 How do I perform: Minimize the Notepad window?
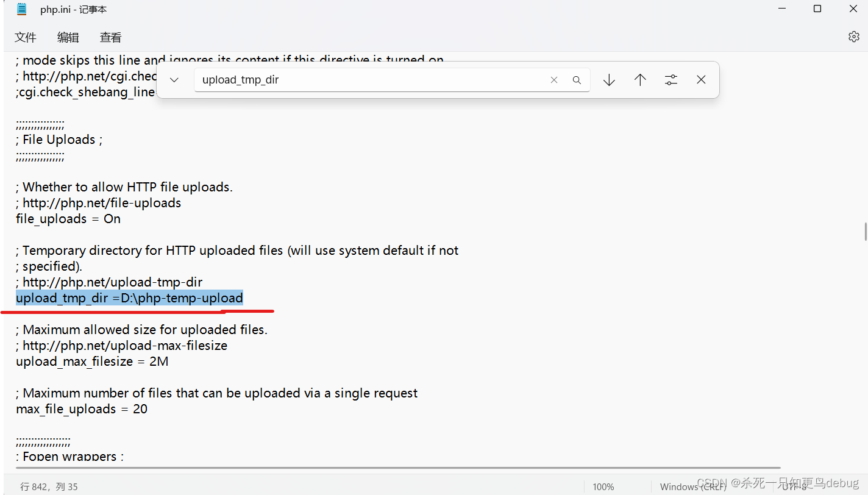(783, 9)
